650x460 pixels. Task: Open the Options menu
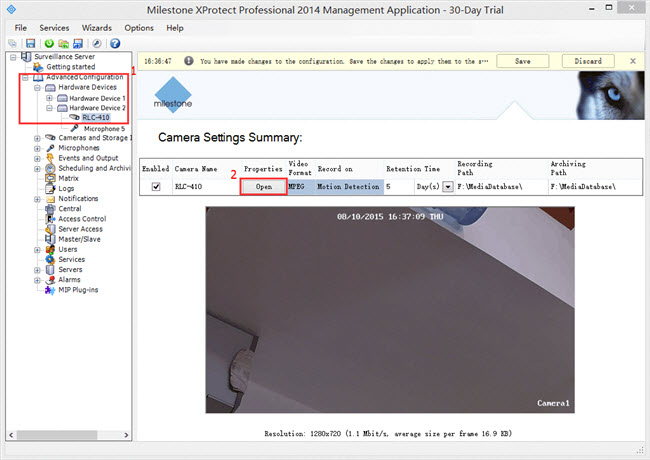(139, 28)
